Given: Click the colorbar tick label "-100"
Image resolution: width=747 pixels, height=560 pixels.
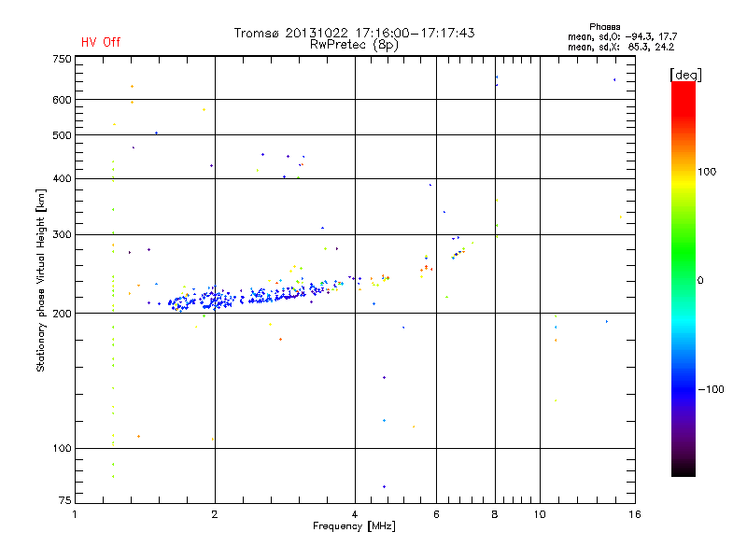Looking at the screenshot, I should click(x=711, y=389).
